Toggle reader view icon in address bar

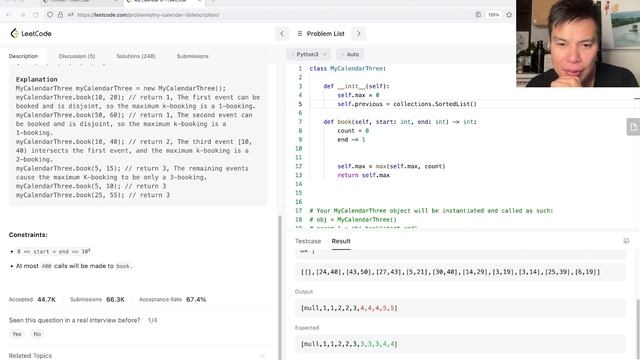tap(478, 15)
